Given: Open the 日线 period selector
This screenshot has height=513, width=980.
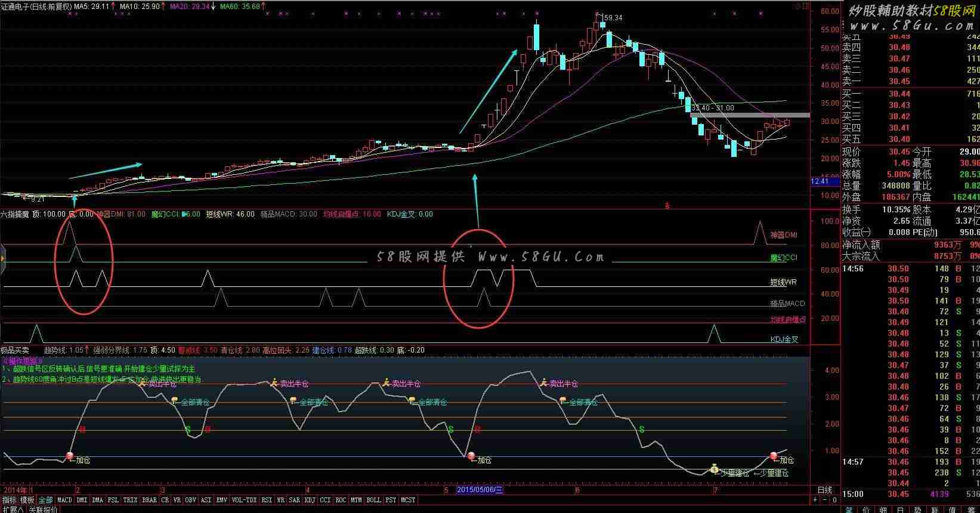Looking at the screenshot, I should (x=824, y=490).
